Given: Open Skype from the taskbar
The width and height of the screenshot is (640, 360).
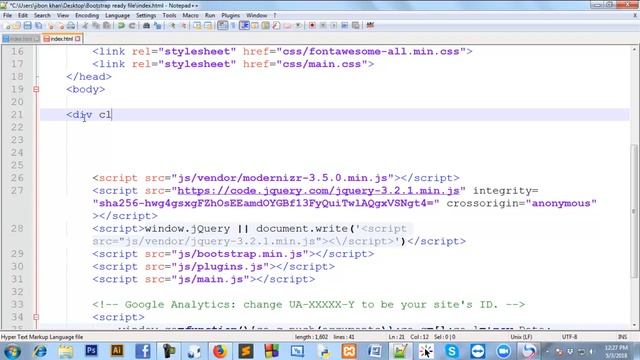Looking at the screenshot, I should tap(452, 351).
